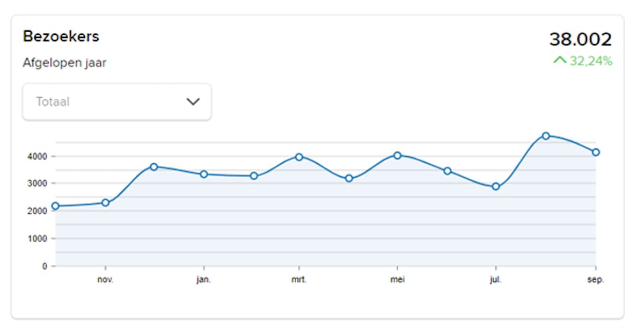Screen dimensions: 644x328
Task: Select the mrt. data point on the line
Action: [299, 157]
